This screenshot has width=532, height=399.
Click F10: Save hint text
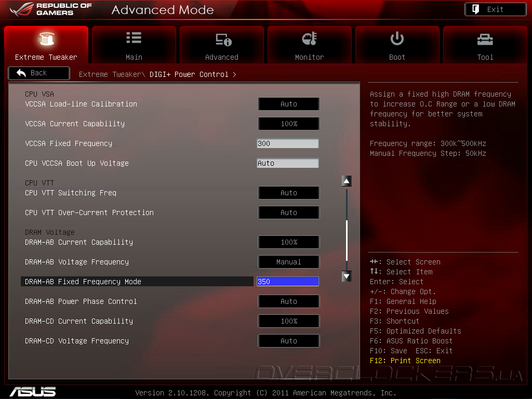coord(389,351)
